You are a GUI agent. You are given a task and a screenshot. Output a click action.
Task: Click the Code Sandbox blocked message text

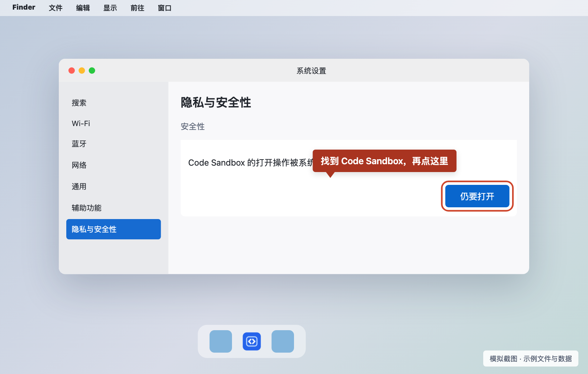point(250,163)
